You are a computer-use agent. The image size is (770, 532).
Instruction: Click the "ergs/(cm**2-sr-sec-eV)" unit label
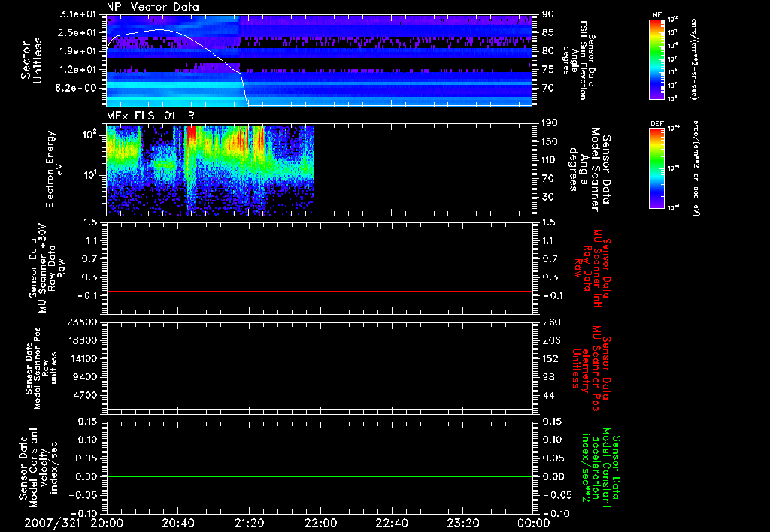click(x=696, y=169)
